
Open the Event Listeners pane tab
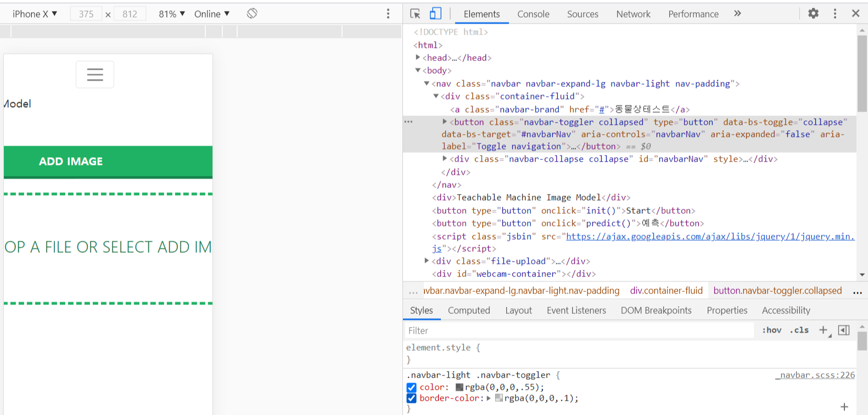pos(576,311)
